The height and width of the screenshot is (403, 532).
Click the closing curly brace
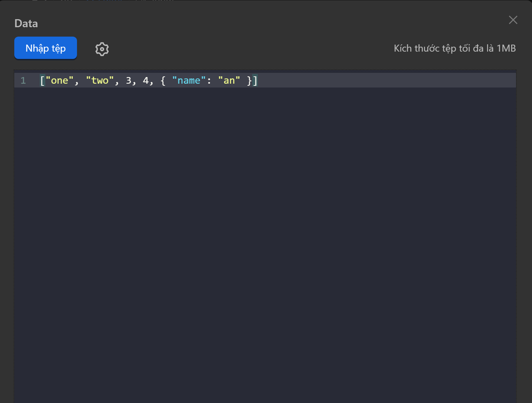coord(249,81)
